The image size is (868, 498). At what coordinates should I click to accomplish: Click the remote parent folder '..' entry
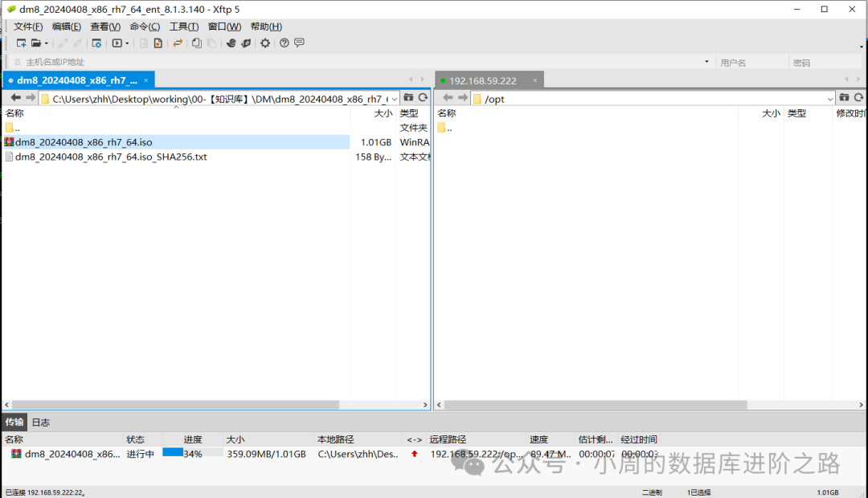[x=445, y=128]
